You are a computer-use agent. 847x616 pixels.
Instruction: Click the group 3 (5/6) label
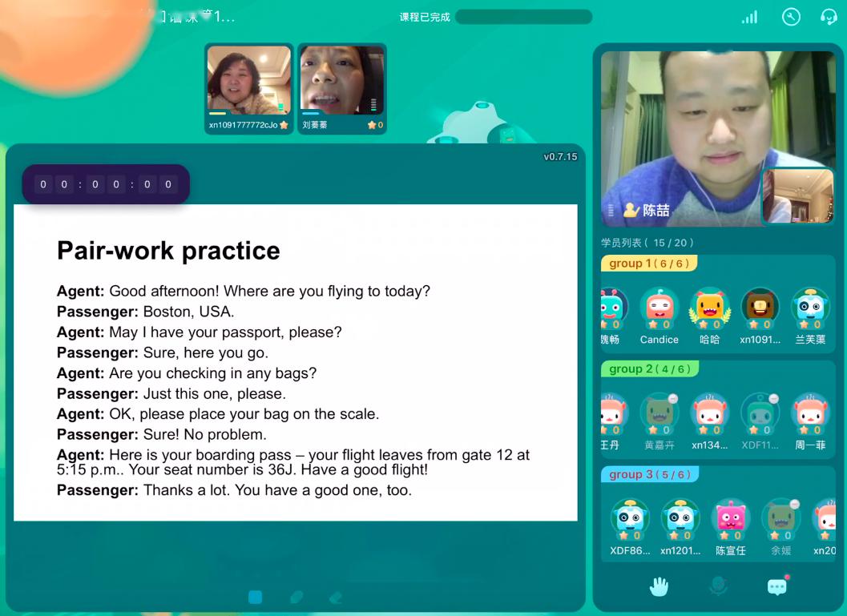coord(650,474)
